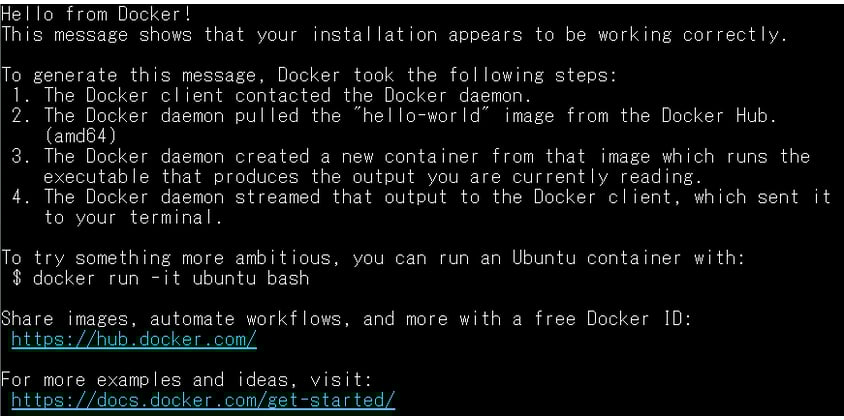Open the hub.docker.com link
This screenshot has height=420, width=844.
coord(134,340)
